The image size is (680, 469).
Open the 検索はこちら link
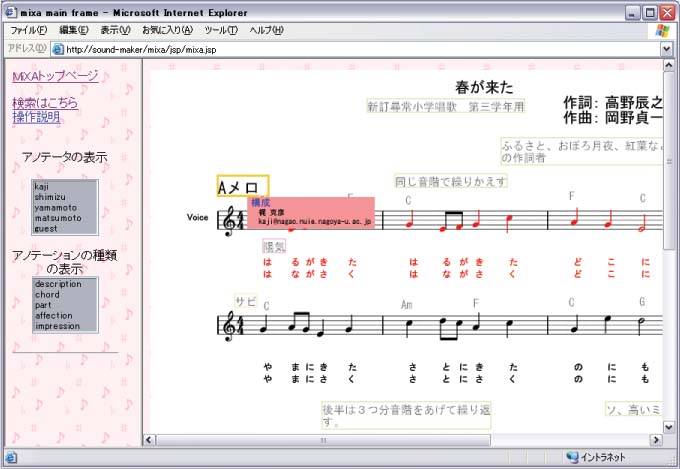45,103
